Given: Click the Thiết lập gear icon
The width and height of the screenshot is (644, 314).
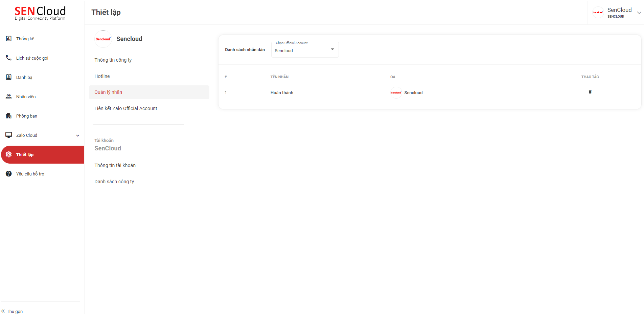Looking at the screenshot, I should click(x=9, y=154).
